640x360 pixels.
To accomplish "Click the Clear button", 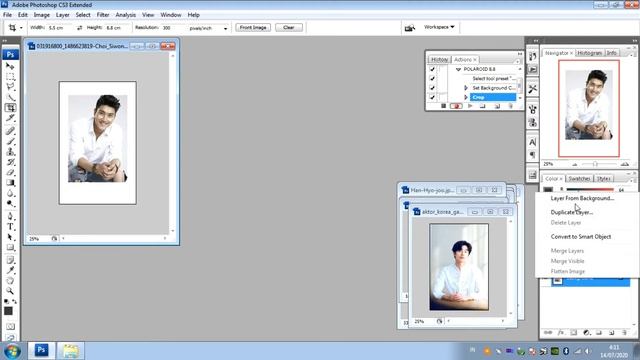I will pos(289,27).
